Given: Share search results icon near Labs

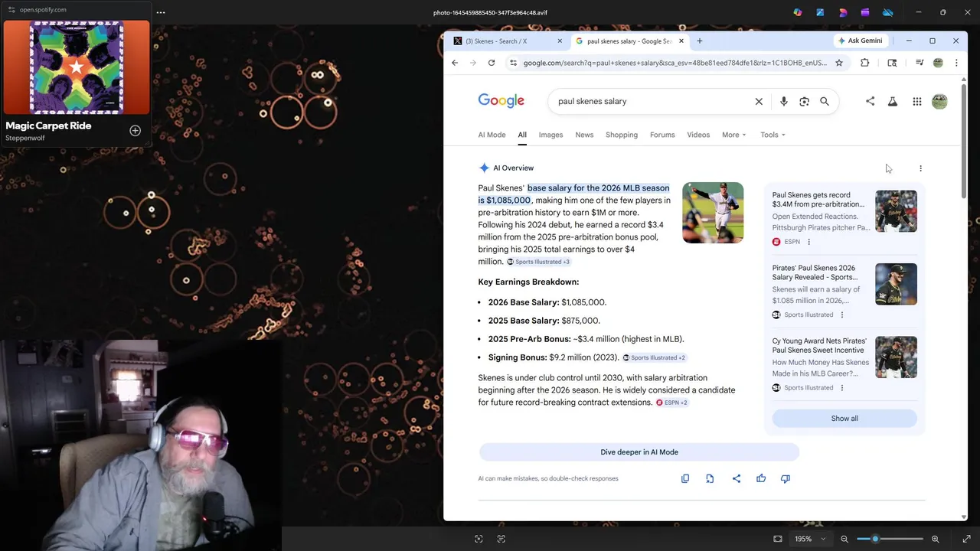Looking at the screenshot, I should (870, 101).
